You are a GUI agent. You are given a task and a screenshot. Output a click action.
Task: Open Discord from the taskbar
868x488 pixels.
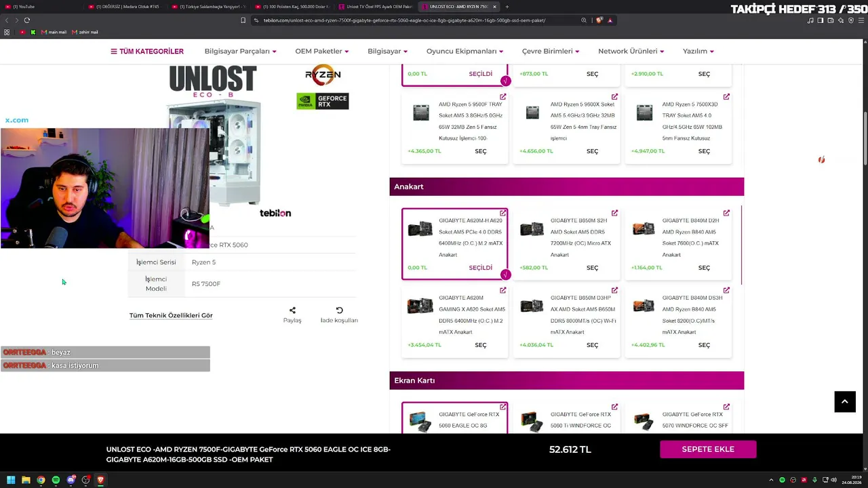click(x=71, y=480)
